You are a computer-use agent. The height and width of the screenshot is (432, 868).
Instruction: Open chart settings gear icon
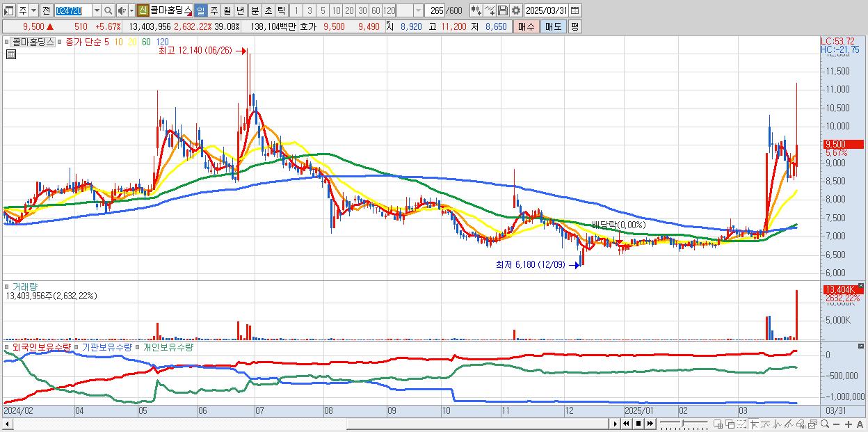(x=516, y=10)
